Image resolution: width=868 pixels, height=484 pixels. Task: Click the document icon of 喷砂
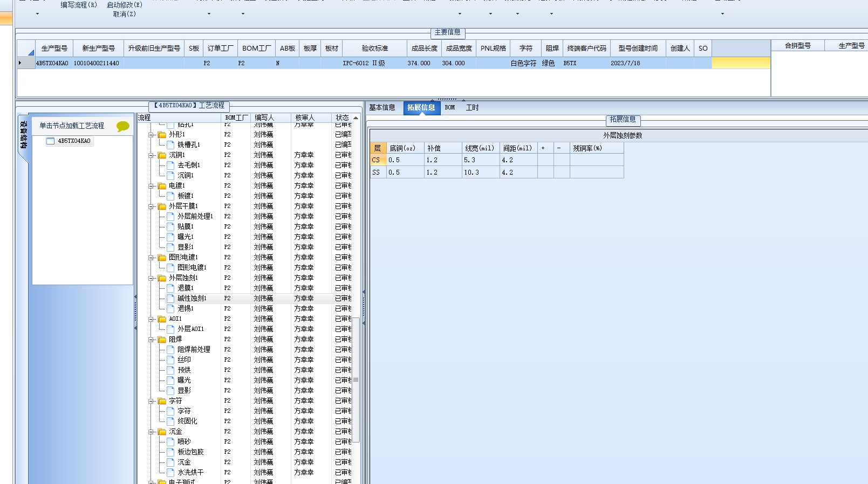(171, 442)
